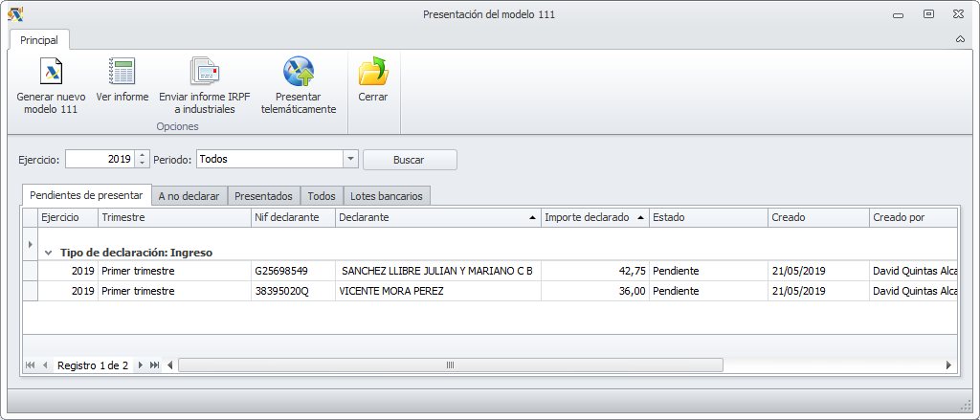Screen dimensions: 980x420
Task: Click horizontal scrollbar right arrow
Action: 948,365
